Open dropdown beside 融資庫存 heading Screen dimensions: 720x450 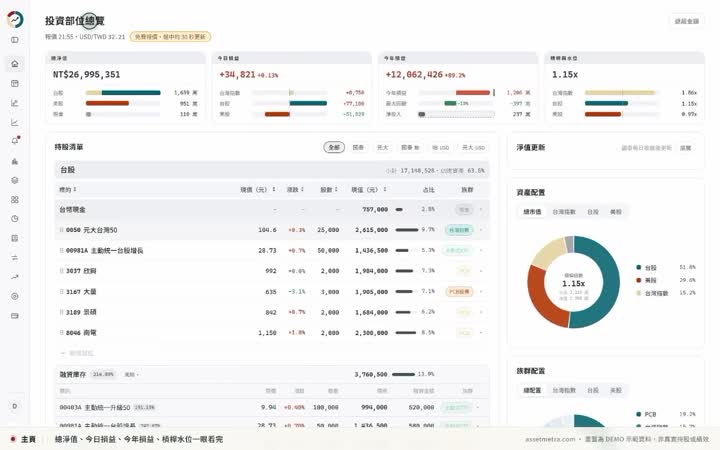[132, 375]
